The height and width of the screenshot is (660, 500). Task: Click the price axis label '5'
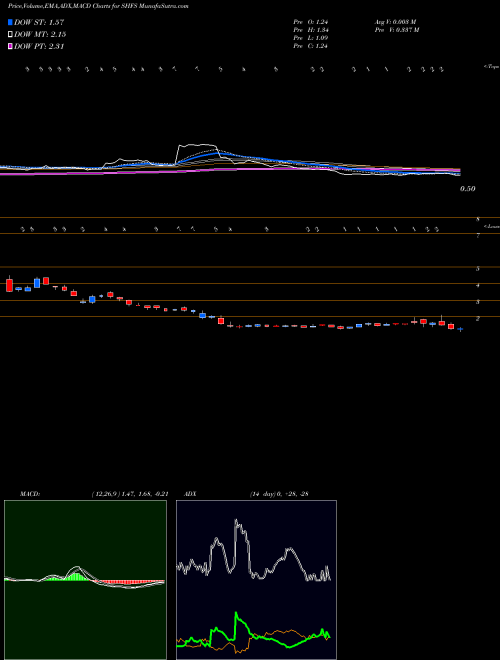coord(478,269)
